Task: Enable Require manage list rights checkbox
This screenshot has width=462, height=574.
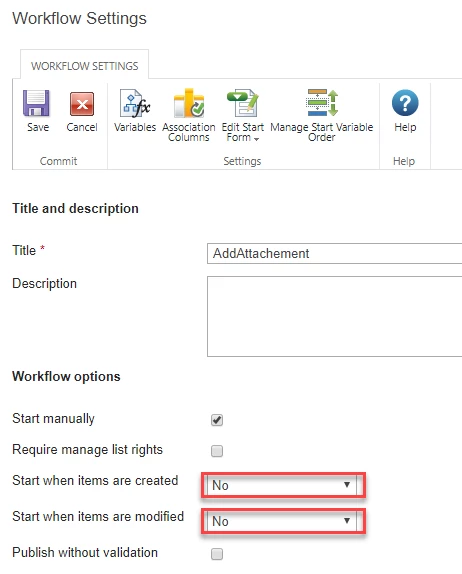Action: [217, 451]
